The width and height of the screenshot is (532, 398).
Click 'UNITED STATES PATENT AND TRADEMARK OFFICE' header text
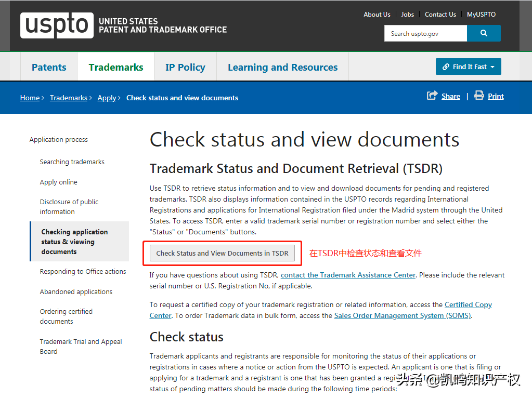pyautogui.click(x=163, y=25)
